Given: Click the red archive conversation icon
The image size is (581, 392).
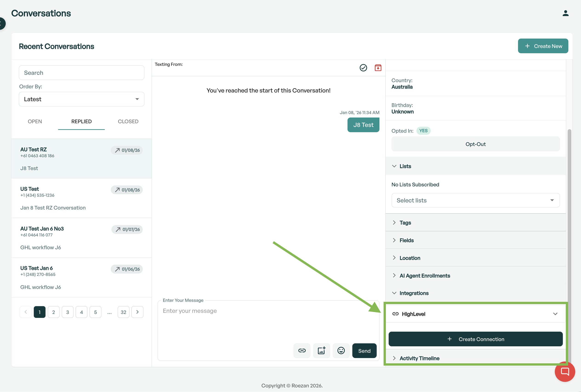Looking at the screenshot, I should pyautogui.click(x=378, y=68).
